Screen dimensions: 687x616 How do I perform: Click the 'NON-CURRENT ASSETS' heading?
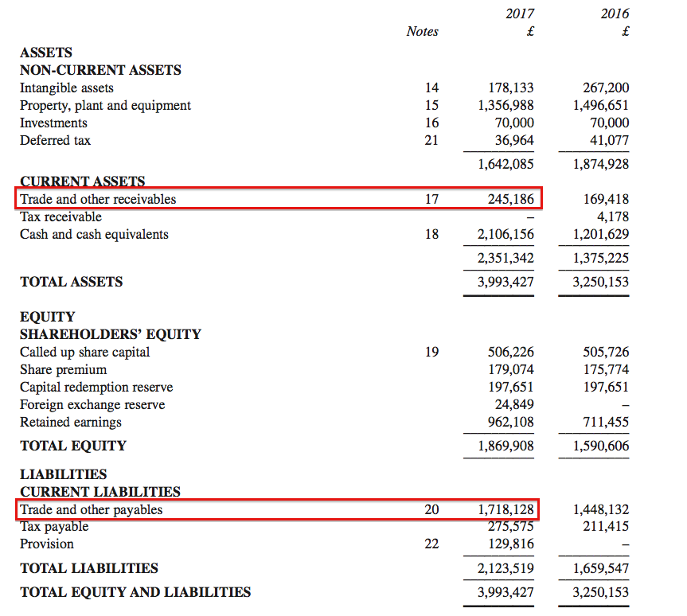pos(100,71)
